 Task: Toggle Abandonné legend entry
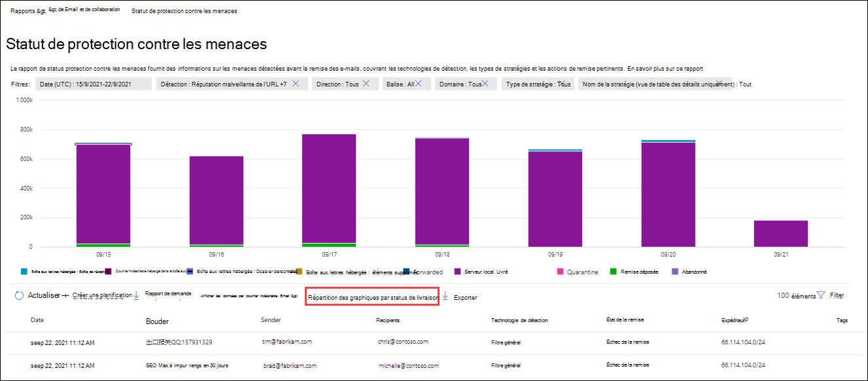pos(689,272)
